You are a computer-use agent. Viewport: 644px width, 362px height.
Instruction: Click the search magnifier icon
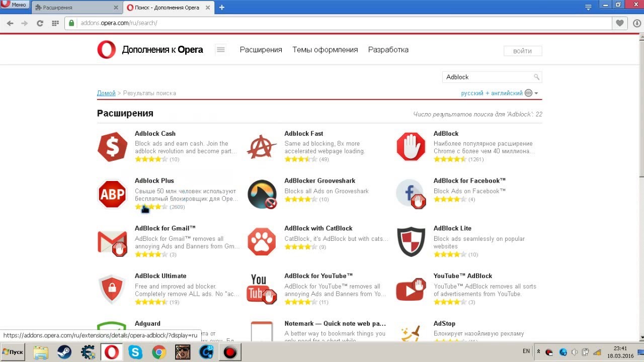[x=536, y=77]
